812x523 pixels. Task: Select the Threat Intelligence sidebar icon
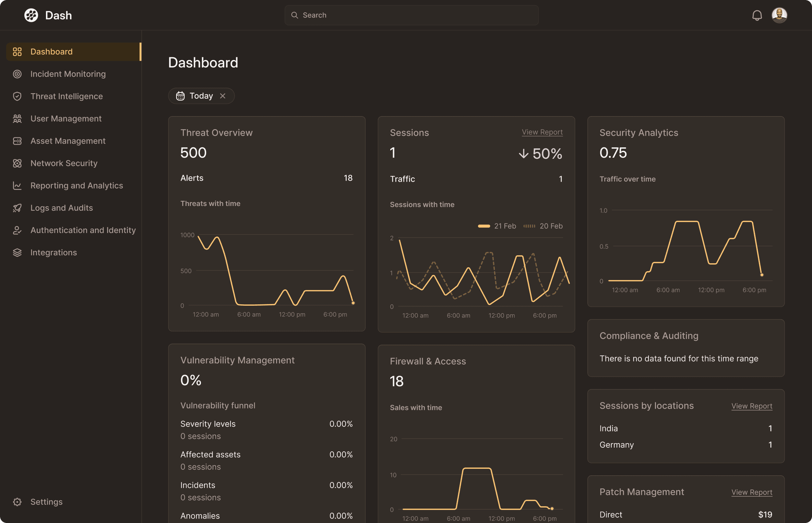pyautogui.click(x=17, y=96)
